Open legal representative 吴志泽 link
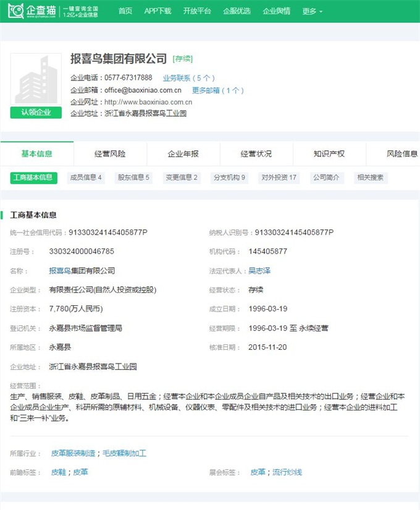Viewport: 420px width, 510px height. tap(259, 271)
